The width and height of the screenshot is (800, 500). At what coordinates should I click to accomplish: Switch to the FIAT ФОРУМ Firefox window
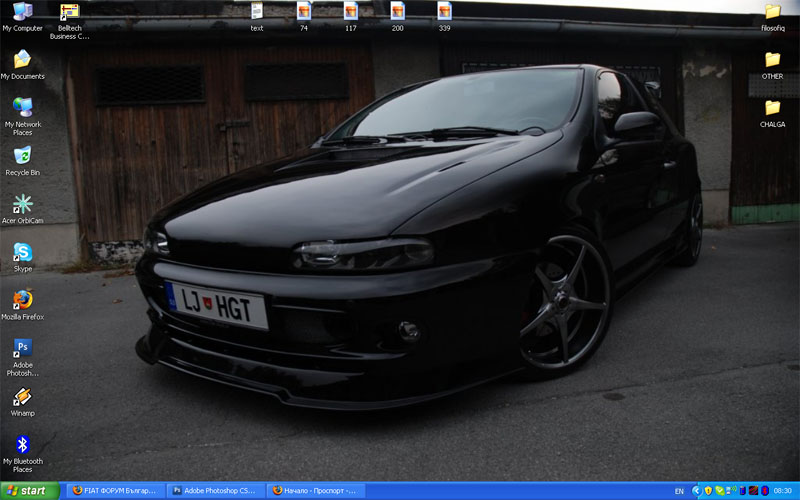(114, 491)
